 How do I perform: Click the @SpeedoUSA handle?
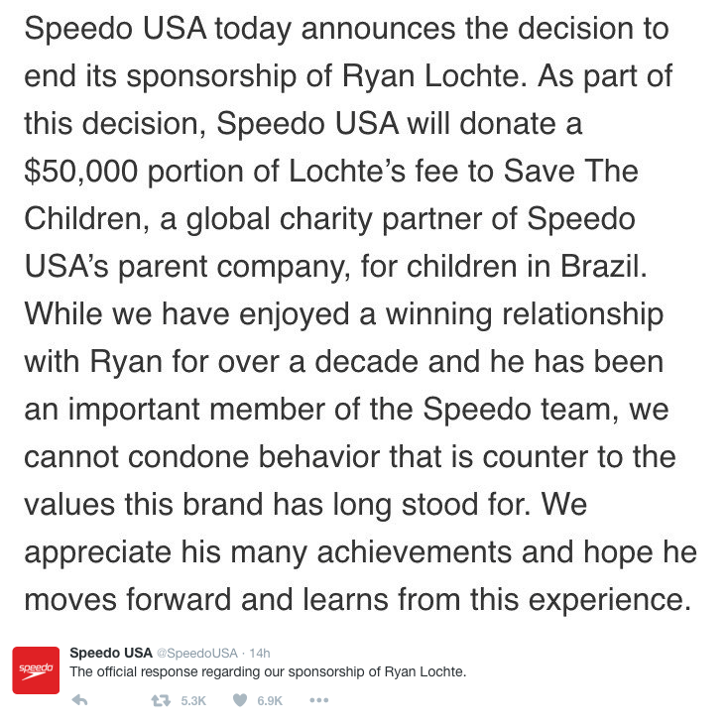pyautogui.click(x=198, y=653)
